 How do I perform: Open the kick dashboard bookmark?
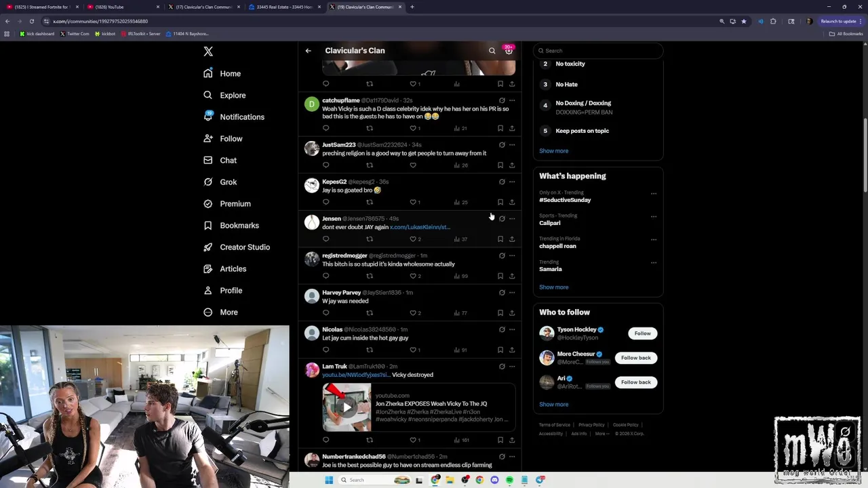pos(37,34)
